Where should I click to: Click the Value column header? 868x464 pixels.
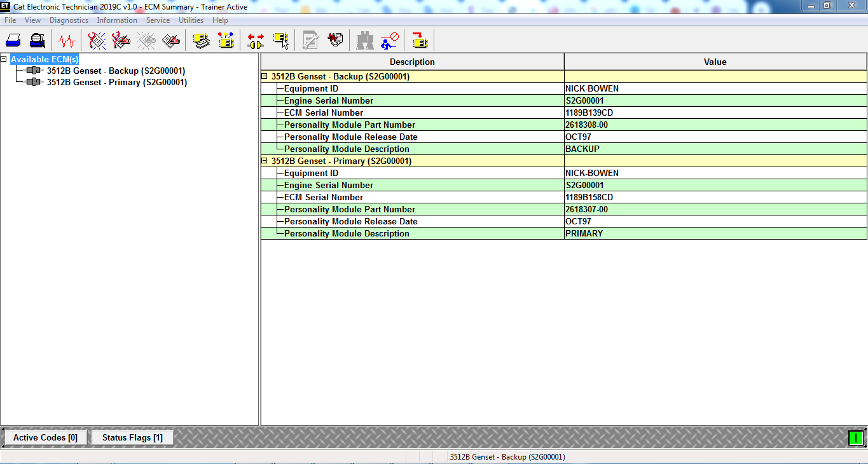tap(715, 62)
